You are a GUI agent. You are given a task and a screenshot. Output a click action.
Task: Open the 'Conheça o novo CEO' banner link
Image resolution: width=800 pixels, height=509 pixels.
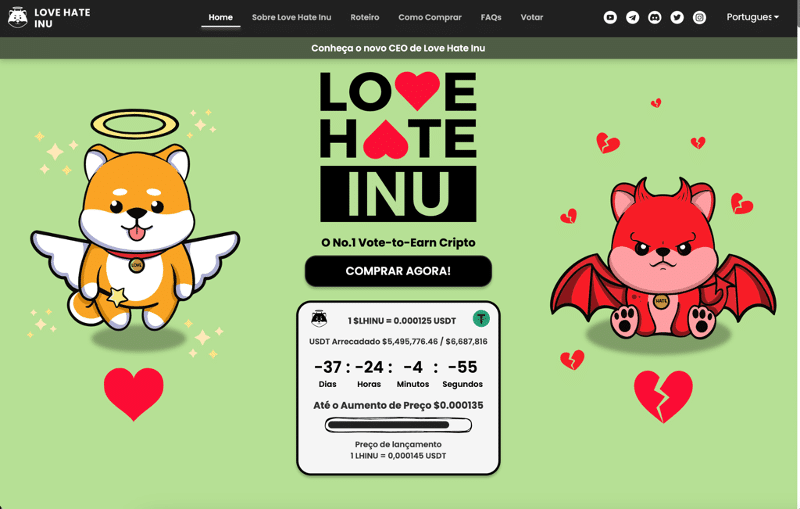click(398, 48)
